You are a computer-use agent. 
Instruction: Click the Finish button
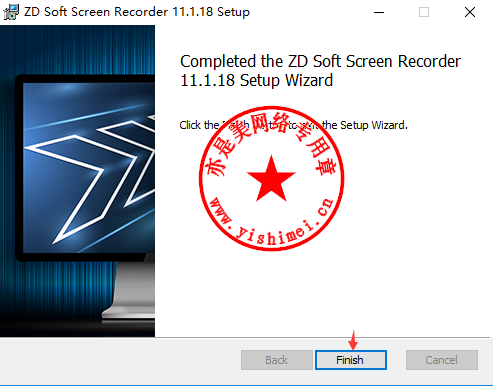(351, 360)
